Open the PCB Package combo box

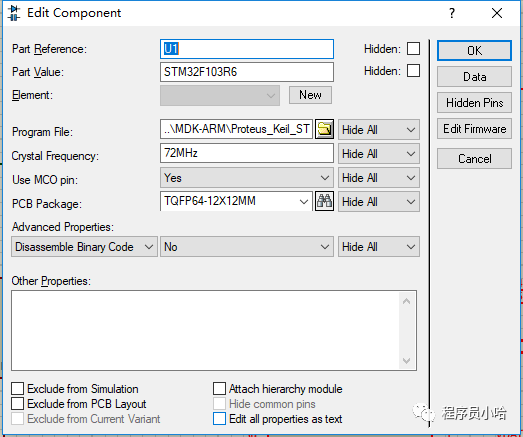tap(236, 201)
